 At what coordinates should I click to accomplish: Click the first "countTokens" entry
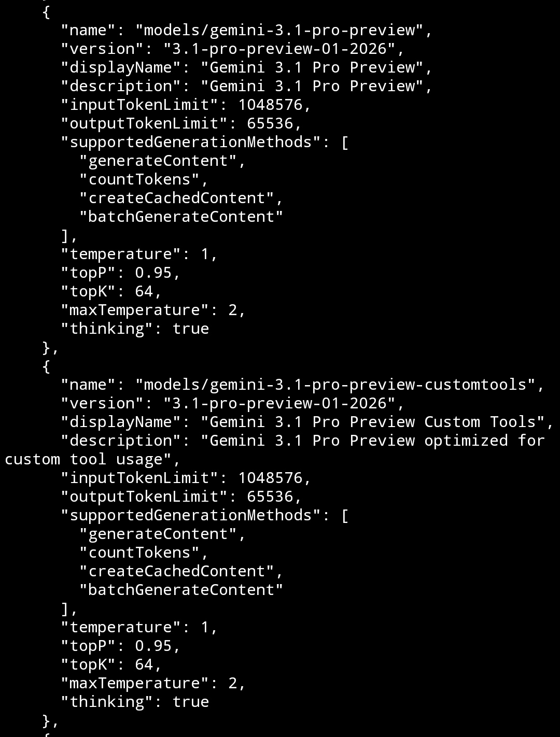(139, 179)
